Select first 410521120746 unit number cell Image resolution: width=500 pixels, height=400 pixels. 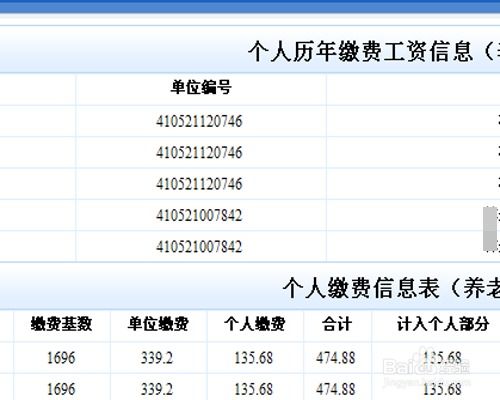pyautogui.click(x=199, y=121)
